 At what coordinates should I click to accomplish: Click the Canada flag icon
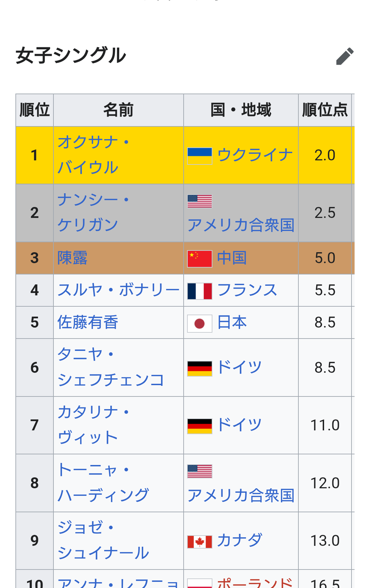point(199,541)
